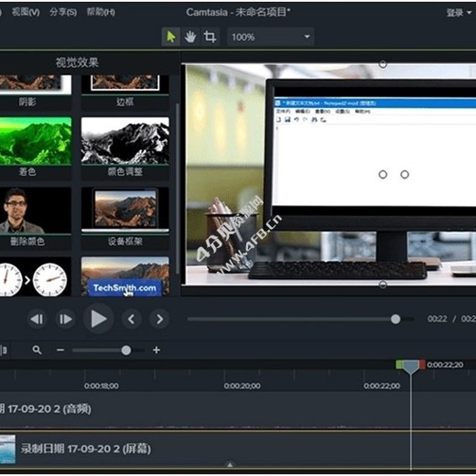Viewport: 476px width, 476px height.
Task: Click the bottom canvas resize handle
Action: coord(383,285)
